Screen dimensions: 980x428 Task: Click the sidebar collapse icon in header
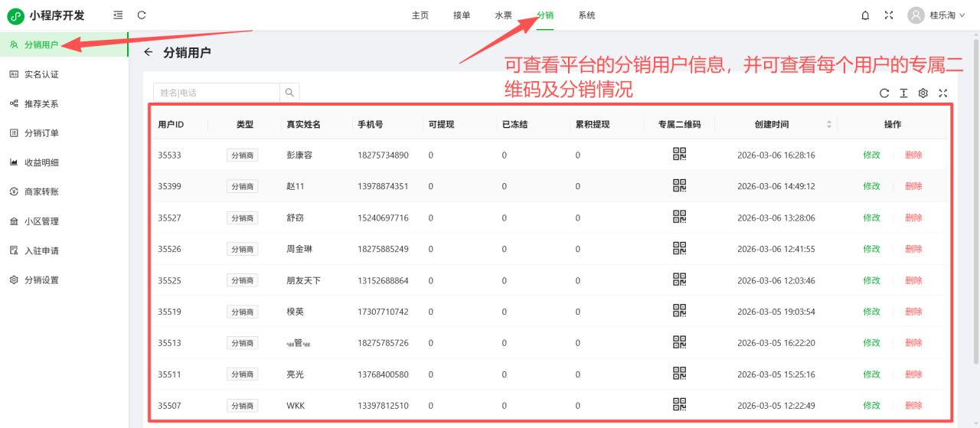[x=117, y=15]
